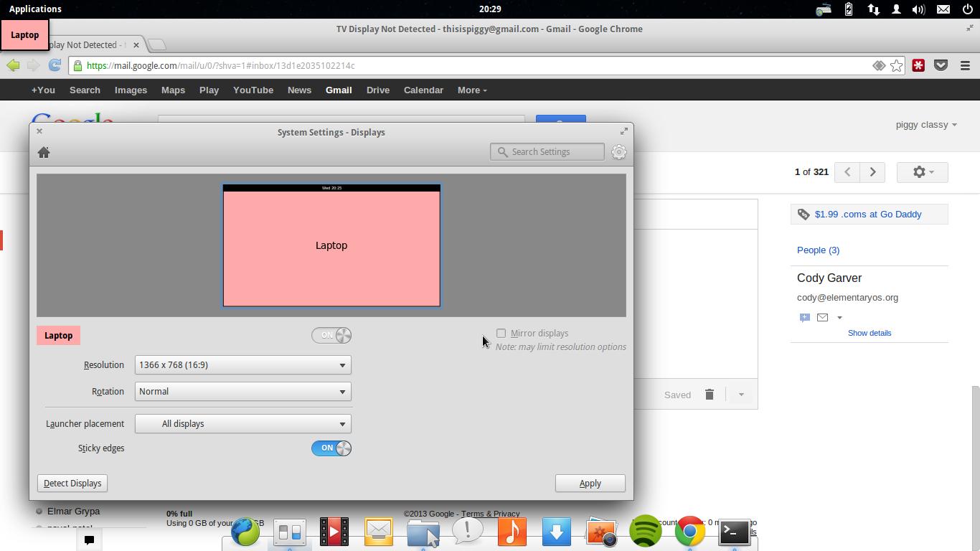Click the gear icon beside Search Settings

coord(618,152)
